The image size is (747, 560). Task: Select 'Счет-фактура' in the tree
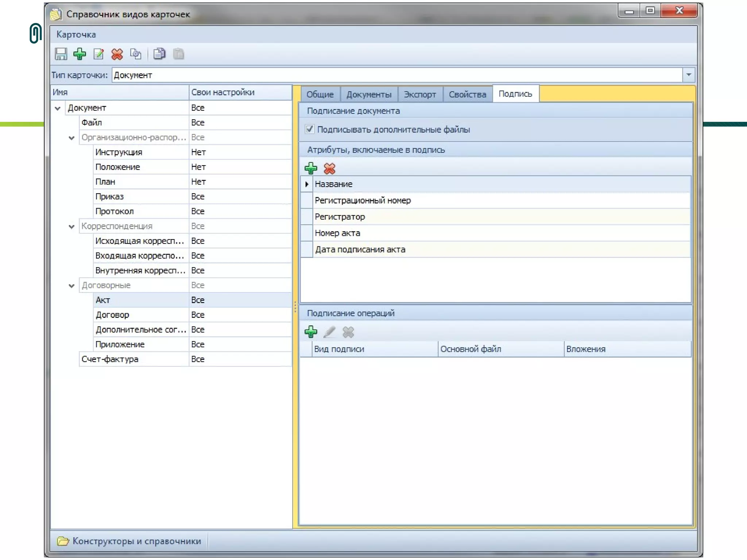110,359
